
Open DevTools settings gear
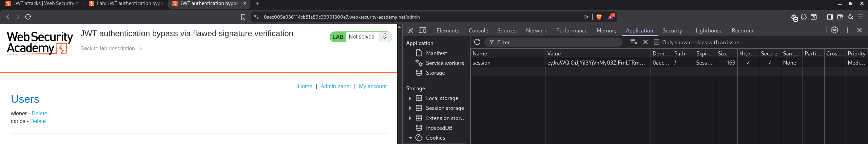click(x=834, y=30)
